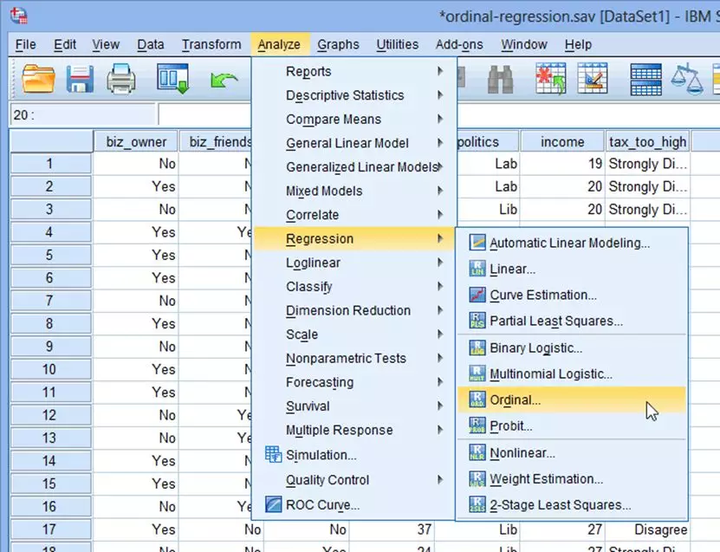
Task: Select the Quality Control menu entry
Action: point(355,480)
